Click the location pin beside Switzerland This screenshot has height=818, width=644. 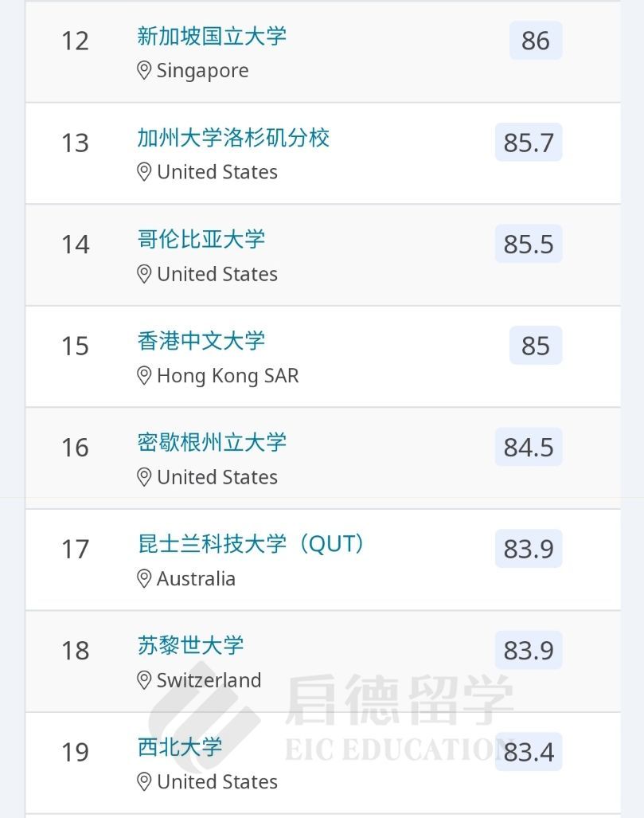(x=144, y=680)
